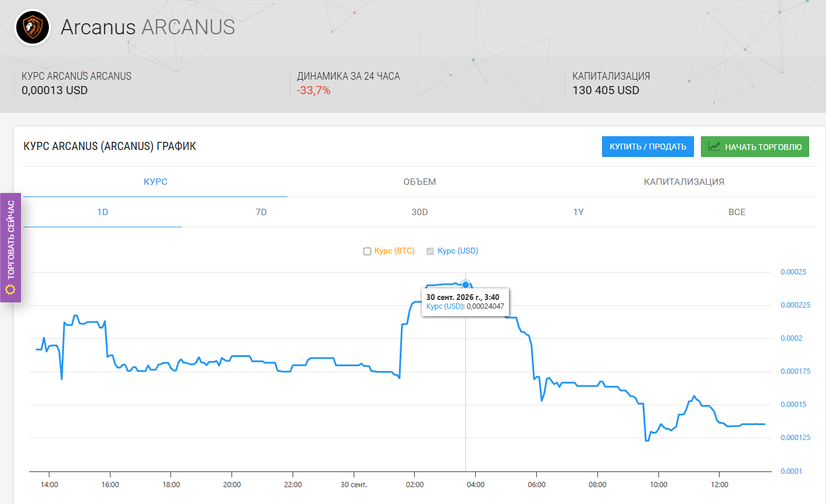Image resolution: width=826 pixels, height=504 pixels.
Task: Select the 1D time range
Action: point(102,212)
